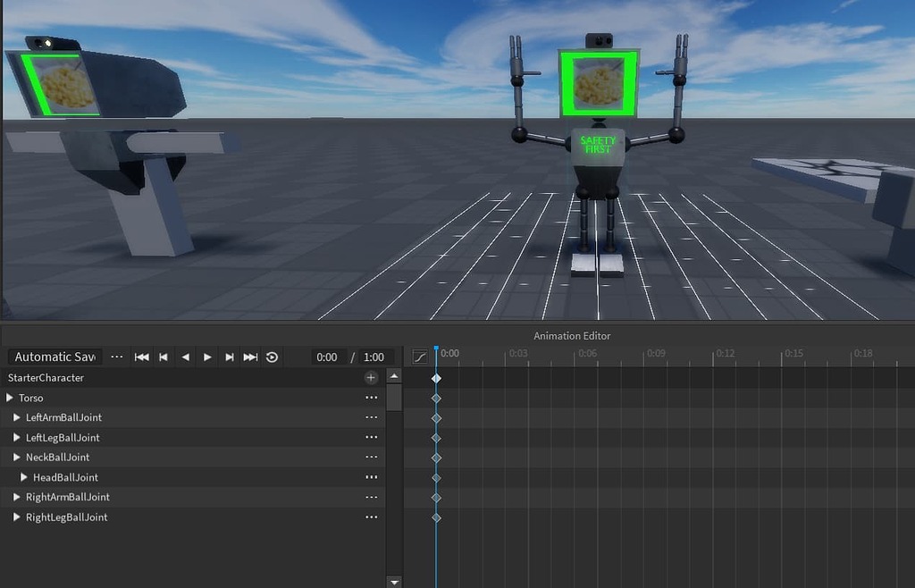Viewport: 915px width, 588px height.
Task: Open the editor options with the ellipsis menu
Action: 116,356
